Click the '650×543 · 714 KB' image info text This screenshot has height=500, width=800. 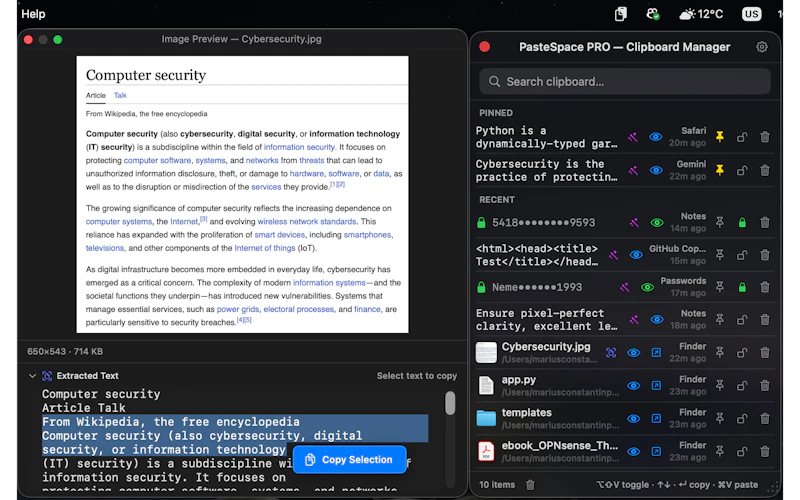(x=65, y=352)
